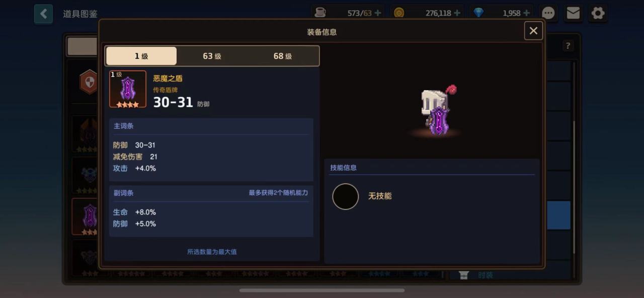Tap the gold coin currency icon

tap(399, 13)
